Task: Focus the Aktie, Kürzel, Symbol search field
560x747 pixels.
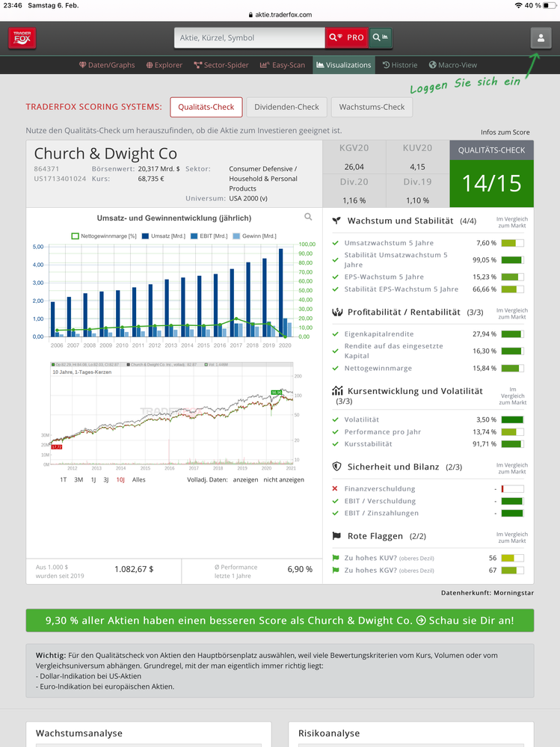Action: (x=250, y=37)
